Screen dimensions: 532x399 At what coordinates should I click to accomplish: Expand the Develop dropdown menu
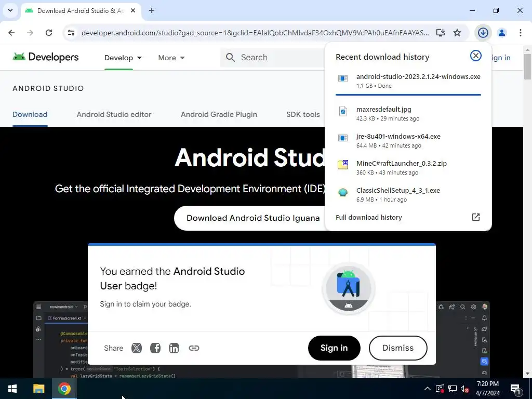click(123, 58)
